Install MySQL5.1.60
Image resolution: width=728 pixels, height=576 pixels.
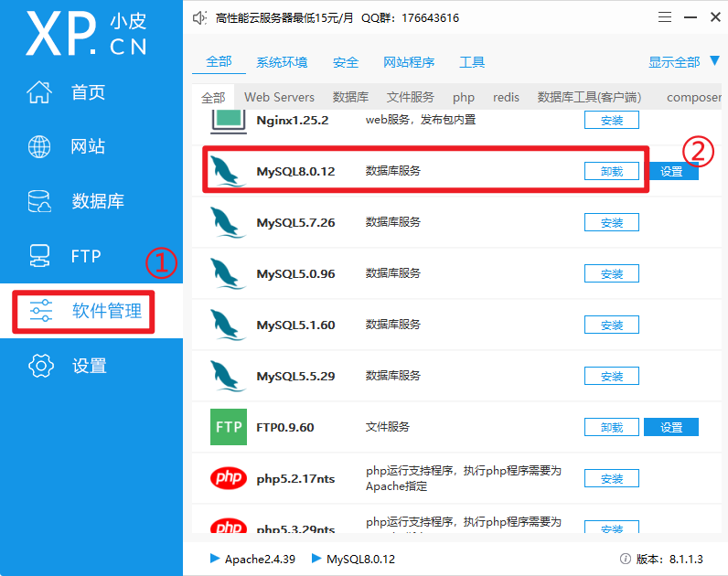(612, 325)
